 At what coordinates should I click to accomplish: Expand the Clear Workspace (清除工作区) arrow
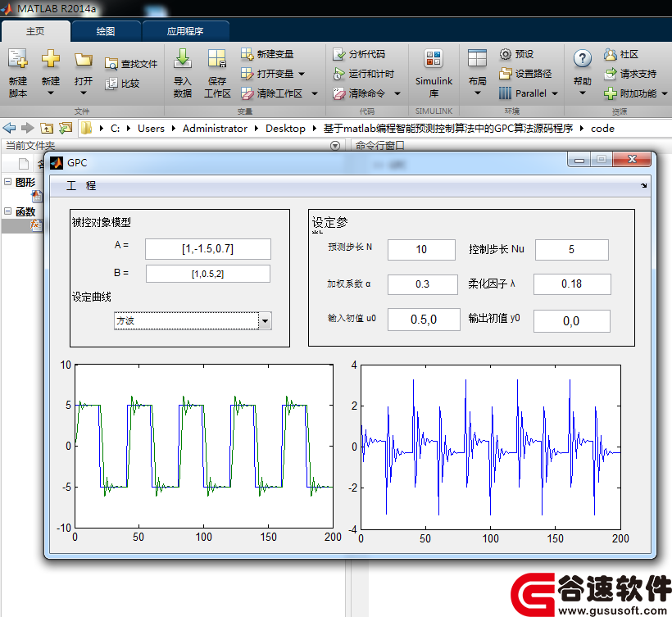click(x=315, y=93)
